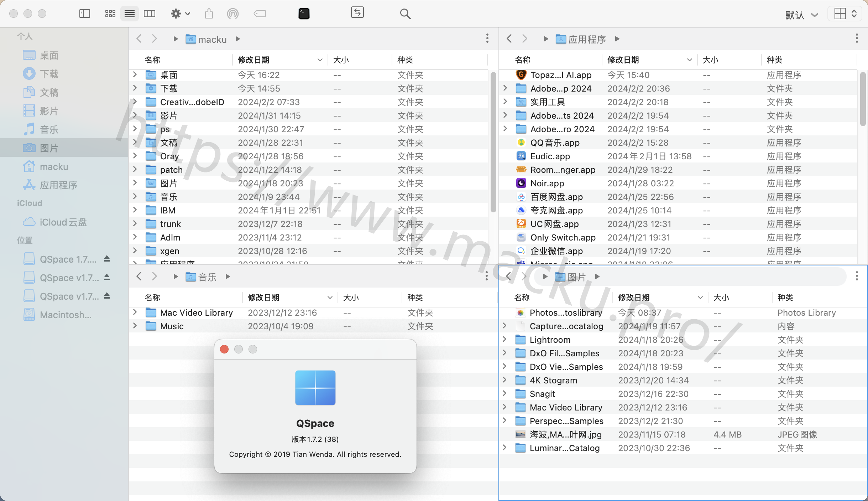
Task: Expand the trunk folder row
Action: pos(135,223)
